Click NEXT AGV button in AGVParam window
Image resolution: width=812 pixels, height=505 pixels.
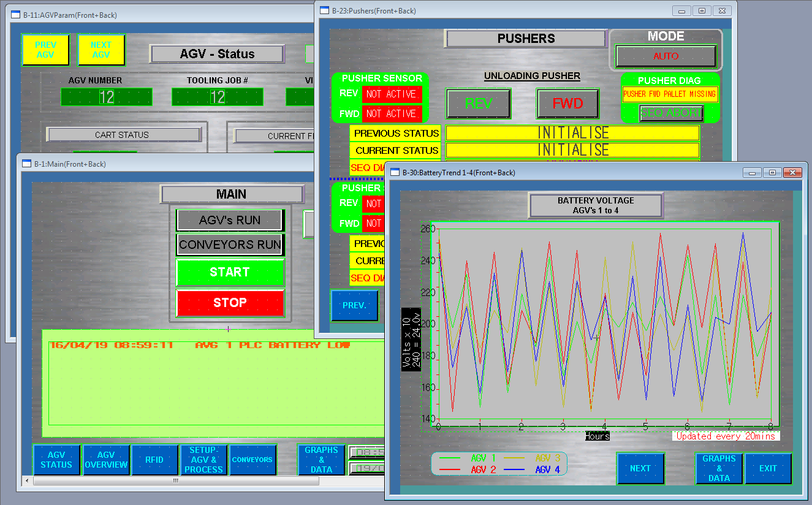click(x=101, y=50)
